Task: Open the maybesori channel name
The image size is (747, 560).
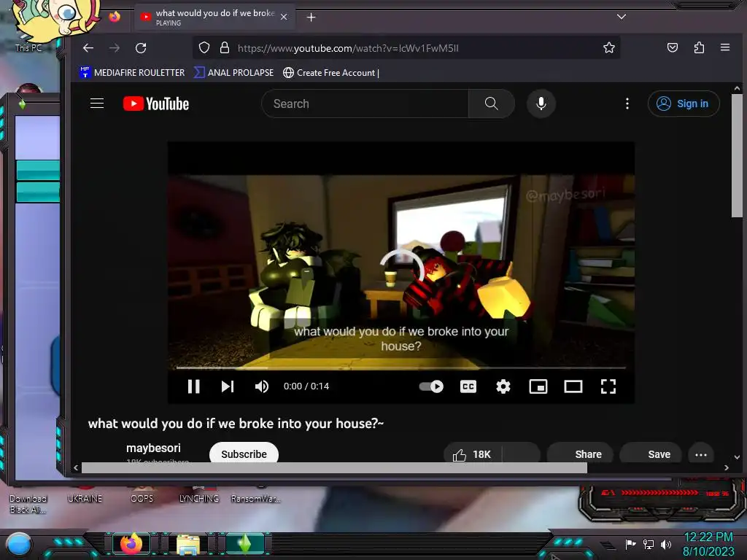Action: pos(153,448)
